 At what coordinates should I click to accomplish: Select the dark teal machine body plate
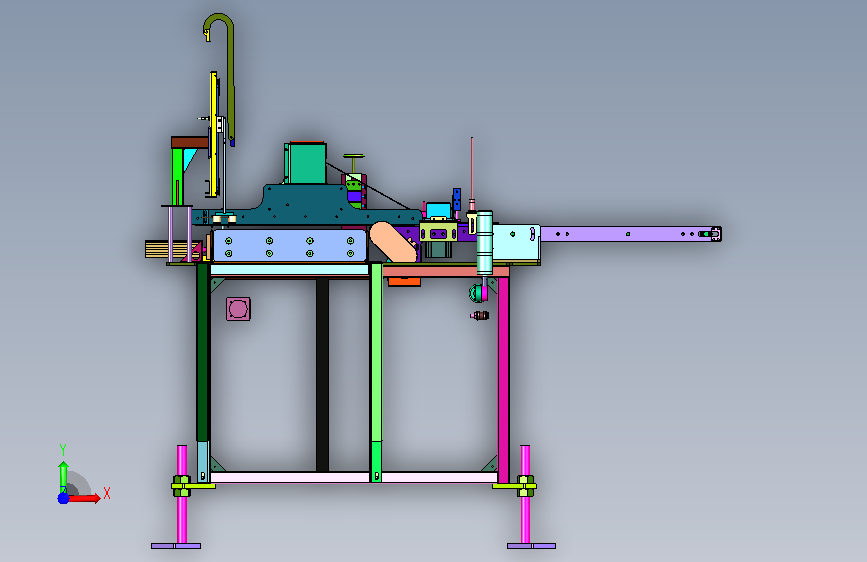305,206
